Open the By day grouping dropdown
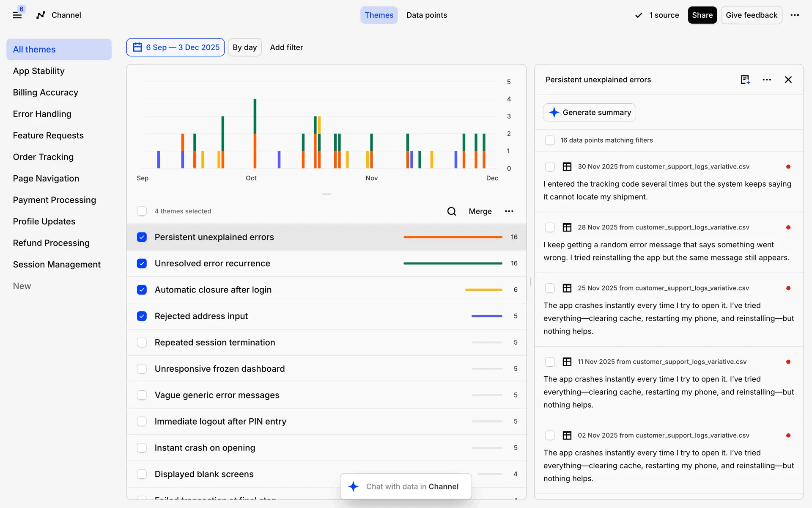Image resolution: width=812 pixels, height=508 pixels. [x=244, y=47]
